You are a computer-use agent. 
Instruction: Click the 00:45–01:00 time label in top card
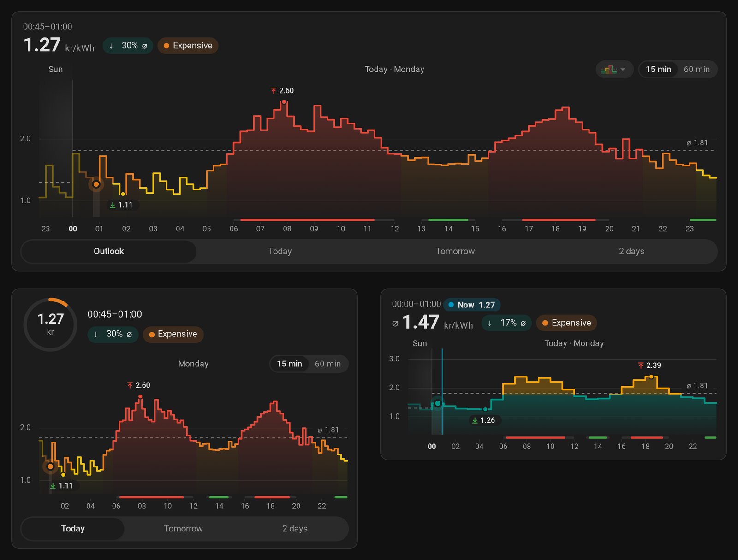point(48,27)
